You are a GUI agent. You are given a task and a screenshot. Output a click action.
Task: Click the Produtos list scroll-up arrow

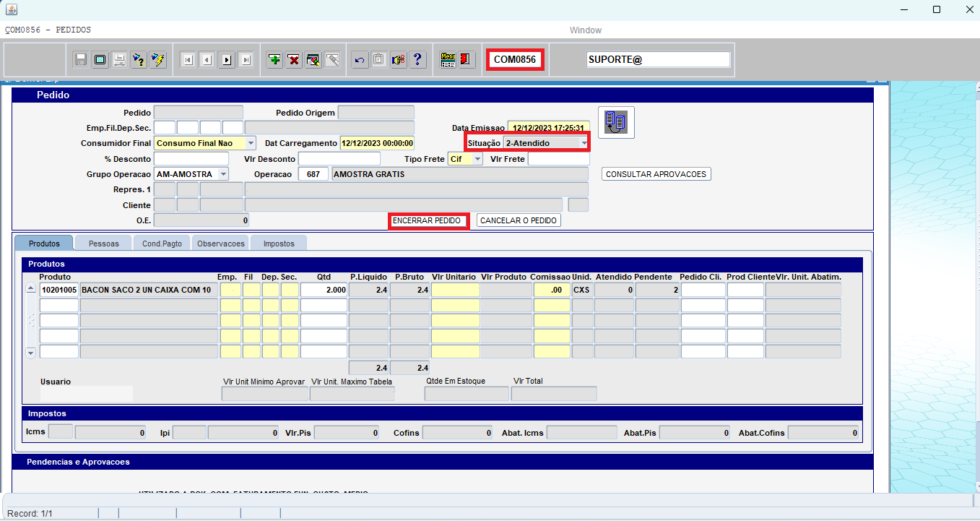[30, 289]
